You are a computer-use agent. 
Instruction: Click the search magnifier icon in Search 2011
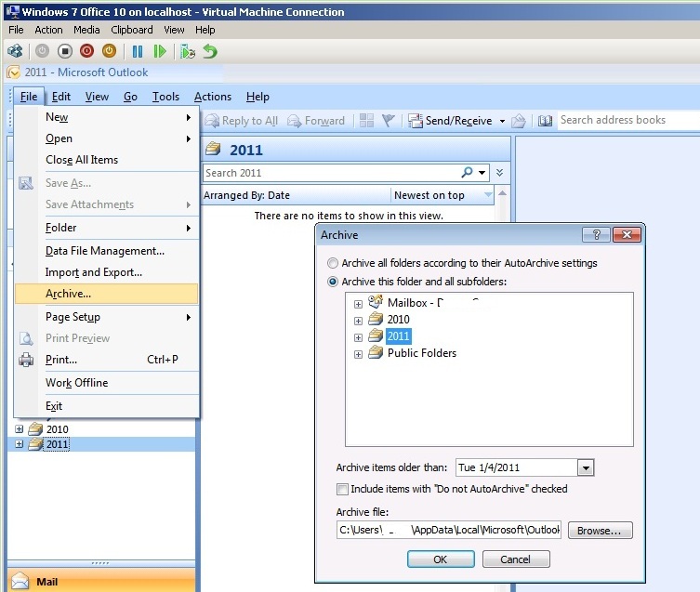[467, 172]
